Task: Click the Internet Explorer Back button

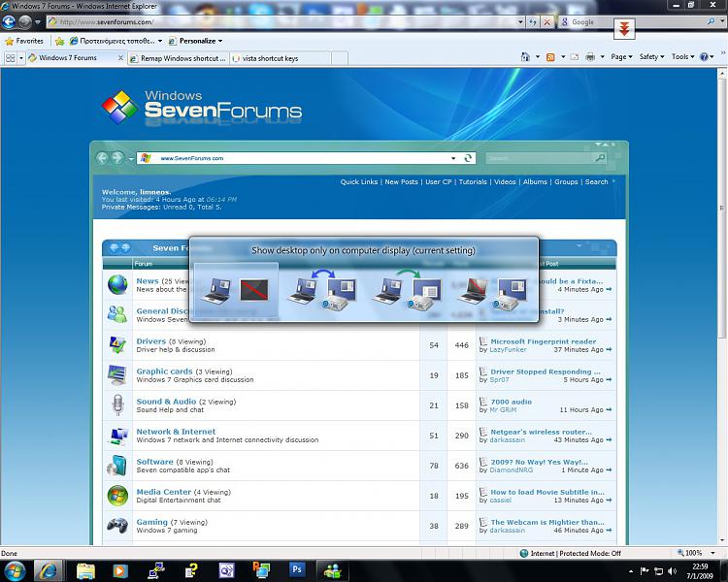Action: 9,21
